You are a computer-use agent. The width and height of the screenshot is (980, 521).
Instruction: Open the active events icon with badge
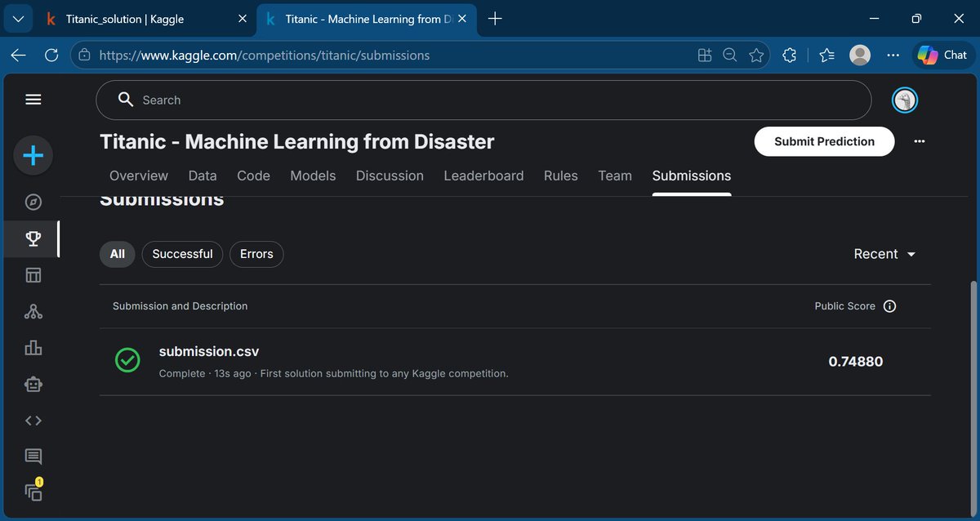coord(33,492)
